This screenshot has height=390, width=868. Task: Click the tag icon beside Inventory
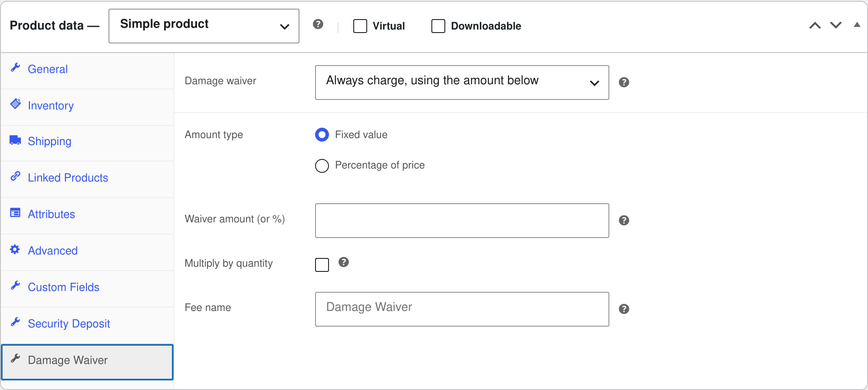[x=15, y=104]
